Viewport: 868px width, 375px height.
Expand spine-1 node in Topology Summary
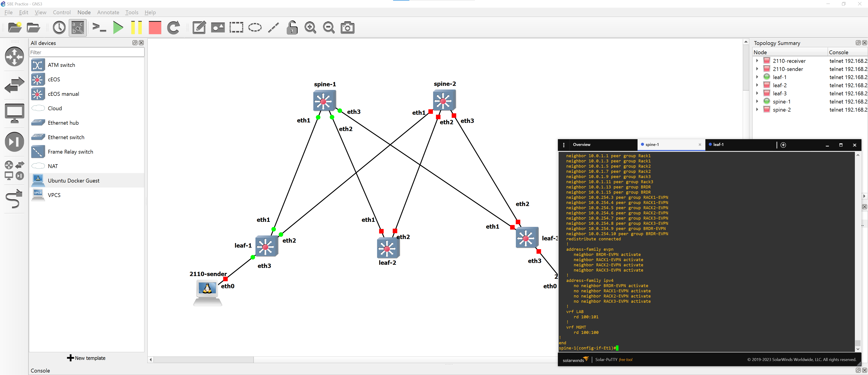coord(757,101)
